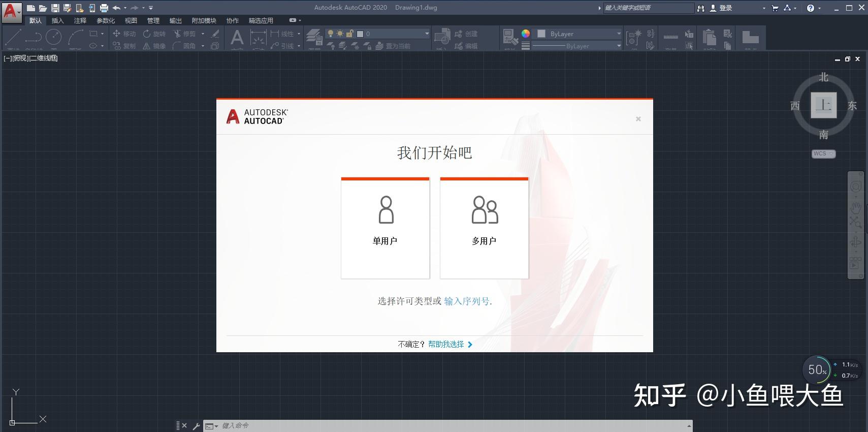
Task: Open the layer name dropdown showing 0
Action: click(377, 34)
